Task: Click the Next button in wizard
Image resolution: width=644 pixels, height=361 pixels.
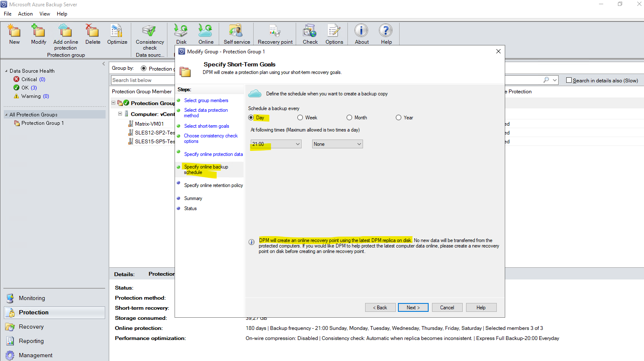Action: (413, 308)
